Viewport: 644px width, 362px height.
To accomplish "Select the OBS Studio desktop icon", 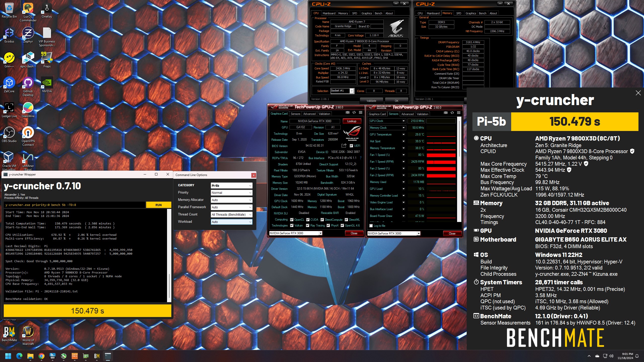I will pyautogui.click(x=9, y=135).
